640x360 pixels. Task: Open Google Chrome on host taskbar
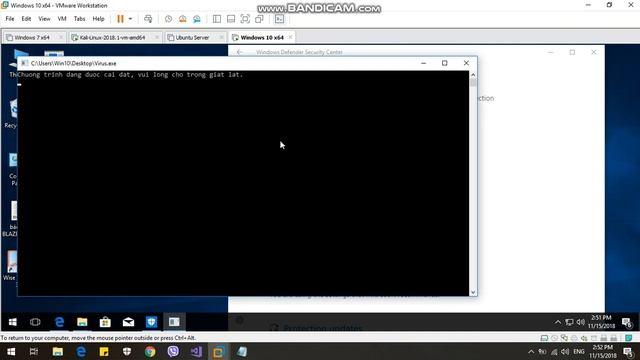(x=150, y=352)
